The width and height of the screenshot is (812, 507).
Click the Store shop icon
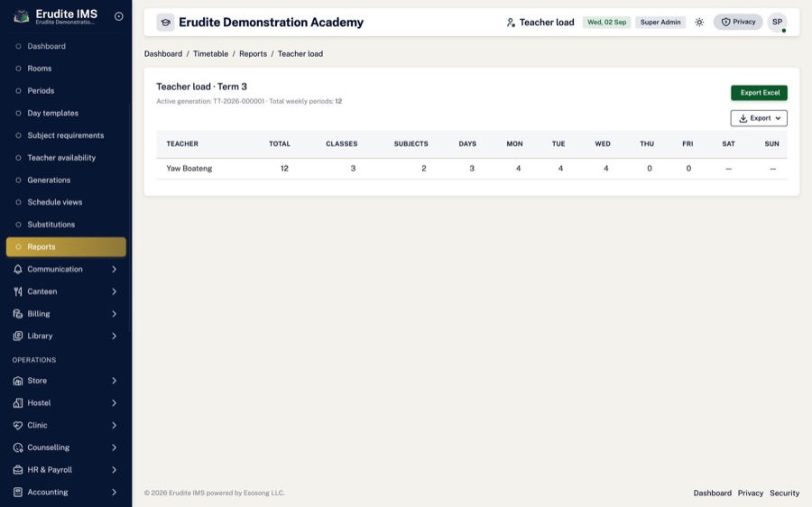click(x=18, y=381)
